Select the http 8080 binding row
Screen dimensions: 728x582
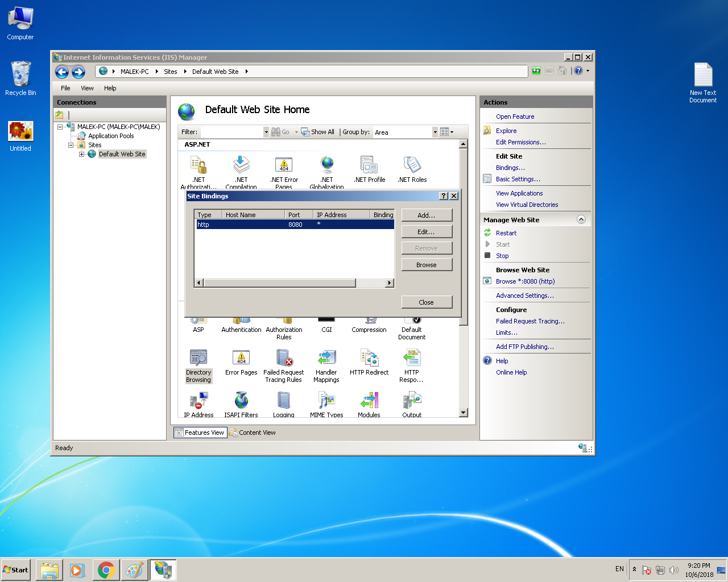pyautogui.click(x=295, y=225)
